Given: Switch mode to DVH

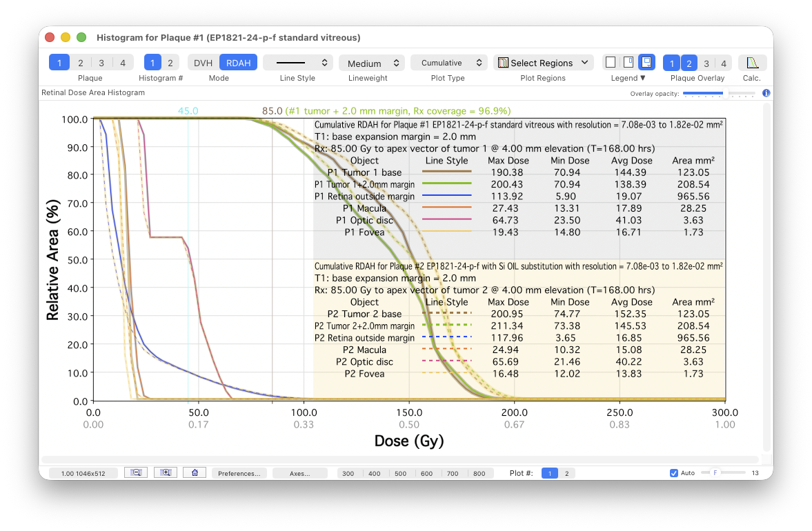Looking at the screenshot, I should pyautogui.click(x=203, y=63).
